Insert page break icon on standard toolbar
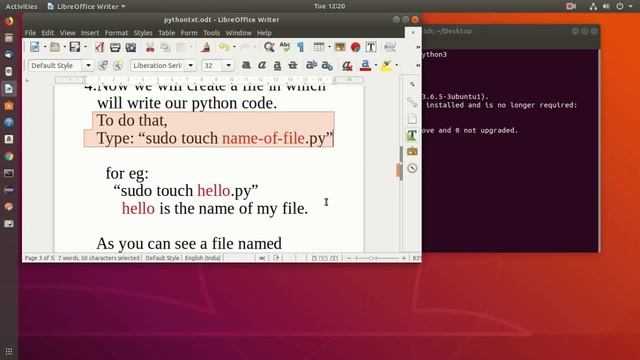 tap(390, 47)
